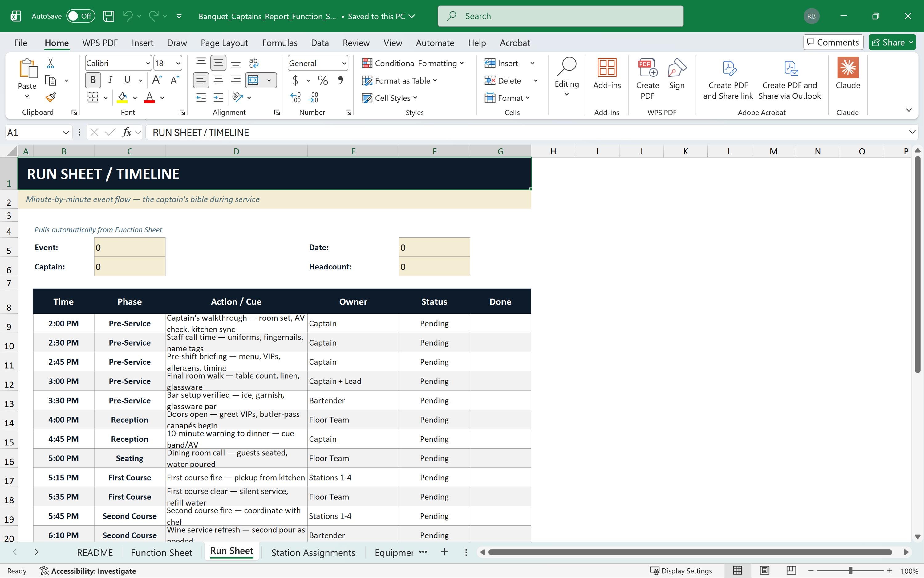Screen dimensions: 924x578
Task: Click the Cut scissors icon
Action: pyautogui.click(x=51, y=63)
